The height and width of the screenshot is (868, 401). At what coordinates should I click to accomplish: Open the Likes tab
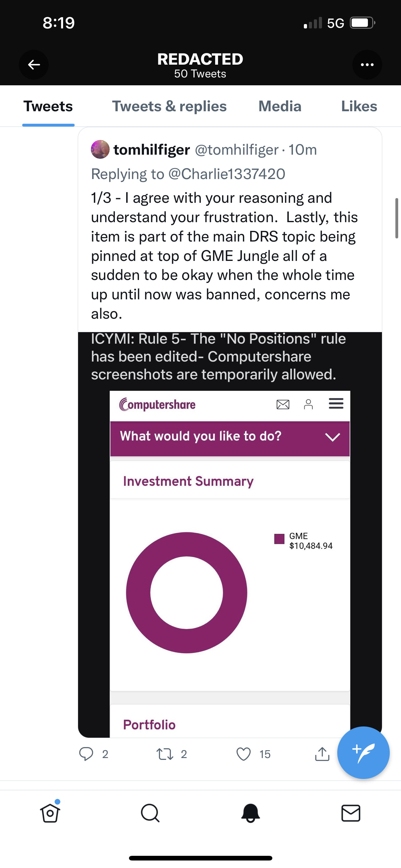coord(359,107)
